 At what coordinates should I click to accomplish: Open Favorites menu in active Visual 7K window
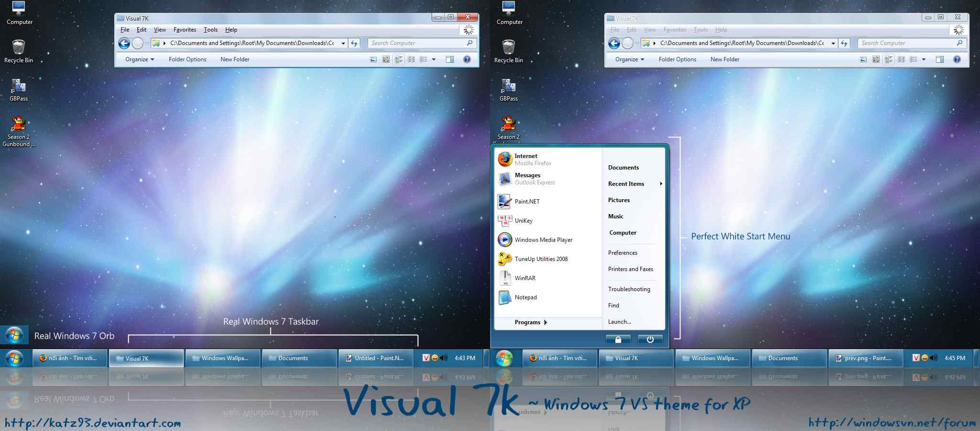click(x=185, y=30)
